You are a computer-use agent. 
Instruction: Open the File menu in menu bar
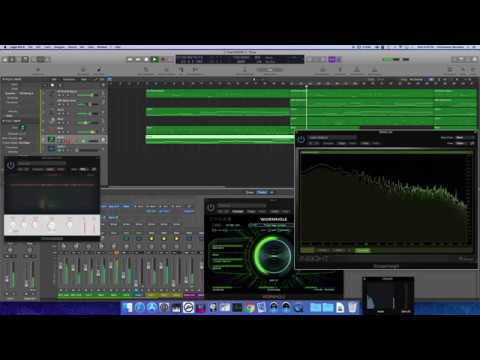[x=30, y=47]
